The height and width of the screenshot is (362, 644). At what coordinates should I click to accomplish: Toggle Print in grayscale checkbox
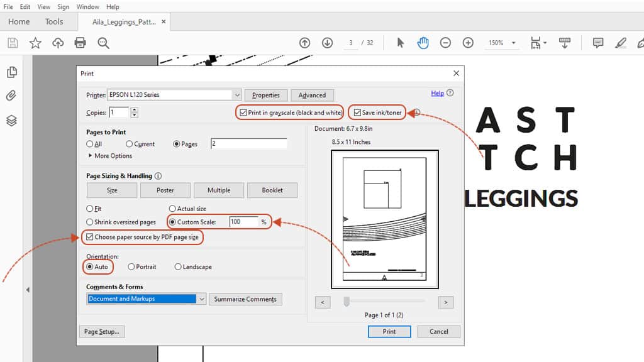click(x=243, y=113)
